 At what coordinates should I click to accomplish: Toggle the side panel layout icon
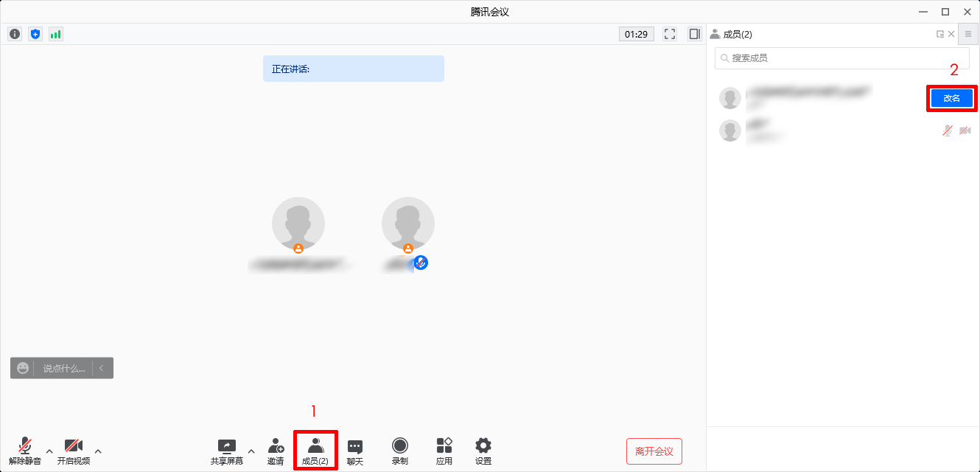[694, 34]
